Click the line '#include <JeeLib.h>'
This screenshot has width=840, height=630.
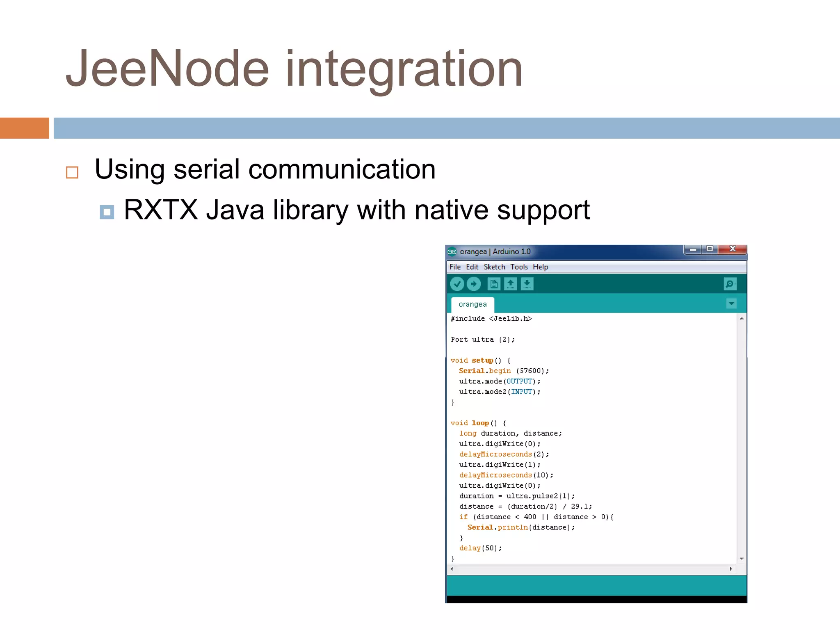tap(491, 319)
